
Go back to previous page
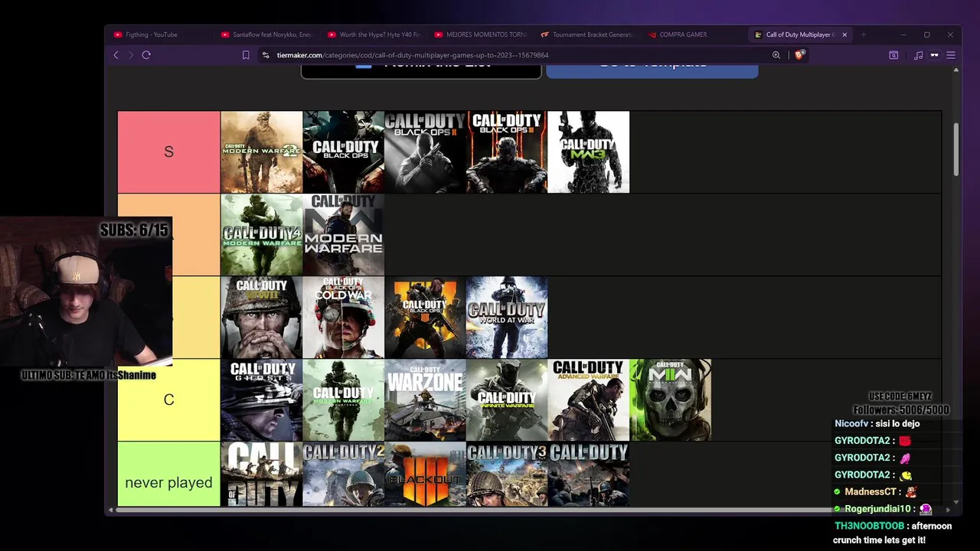pos(116,55)
